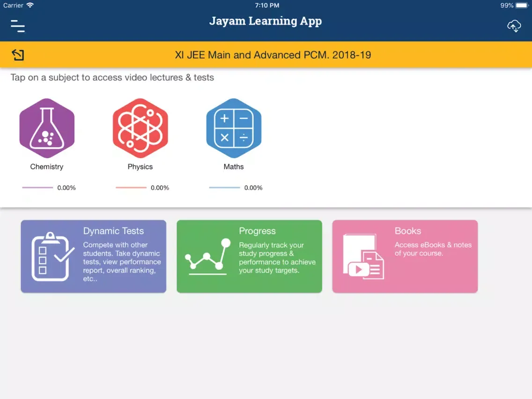532x399 pixels.
Task: Open the Dynamic Tests card
Action: click(x=93, y=256)
